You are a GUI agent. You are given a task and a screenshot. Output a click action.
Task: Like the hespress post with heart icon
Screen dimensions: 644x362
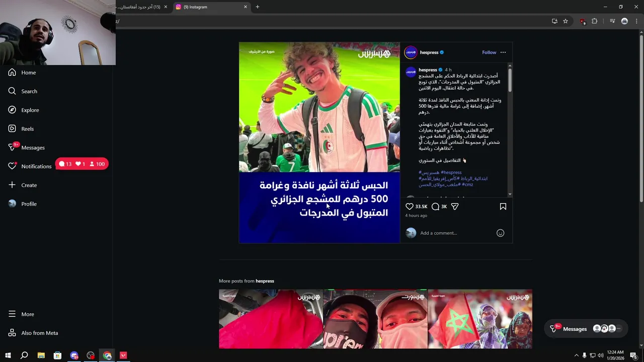[410, 207]
